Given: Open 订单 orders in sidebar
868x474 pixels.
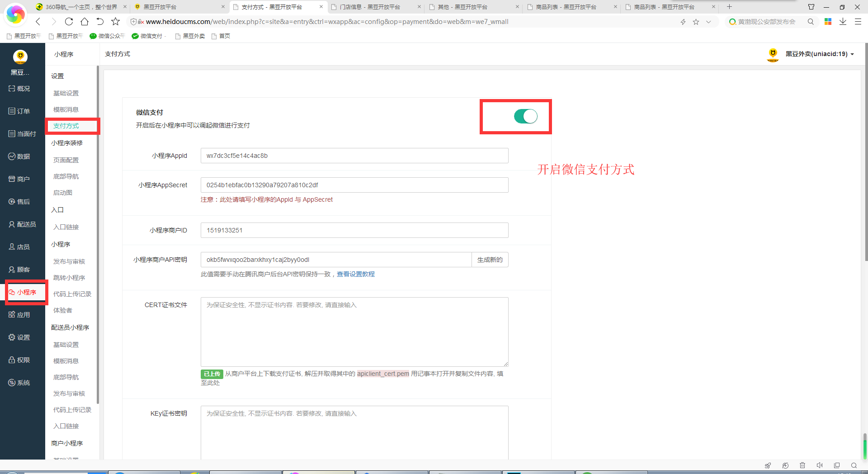Looking at the screenshot, I should 19,111.
